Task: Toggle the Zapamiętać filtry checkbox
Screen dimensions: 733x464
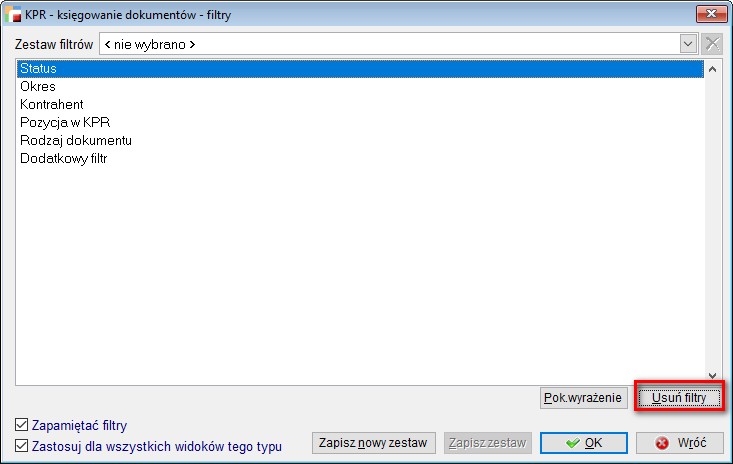Action: (23, 425)
